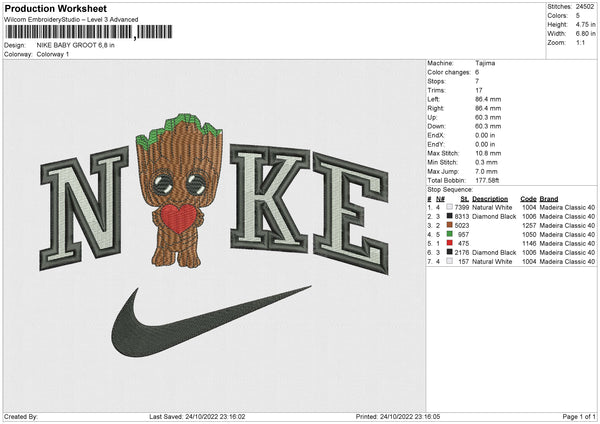Select the embroidered letter N in the preview

click(x=84, y=208)
